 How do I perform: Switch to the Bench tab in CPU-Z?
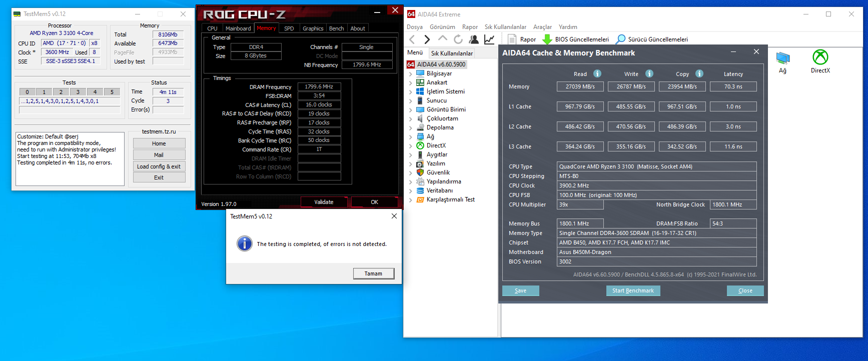point(337,28)
